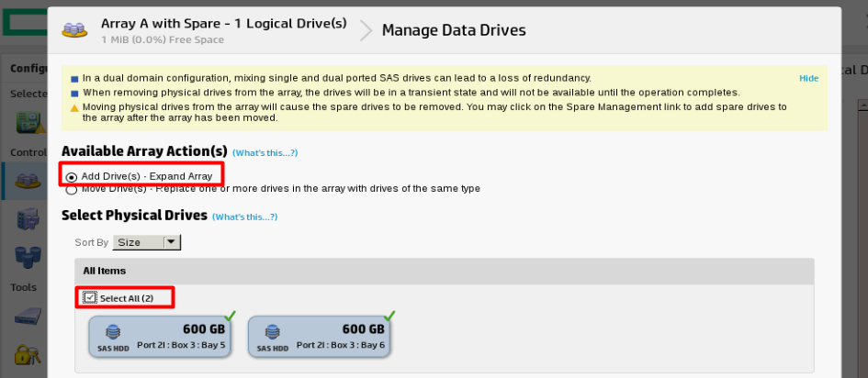This screenshot has height=378, width=868.
Task: Open the Sort By Size dropdown
Action: click(146, 242)
